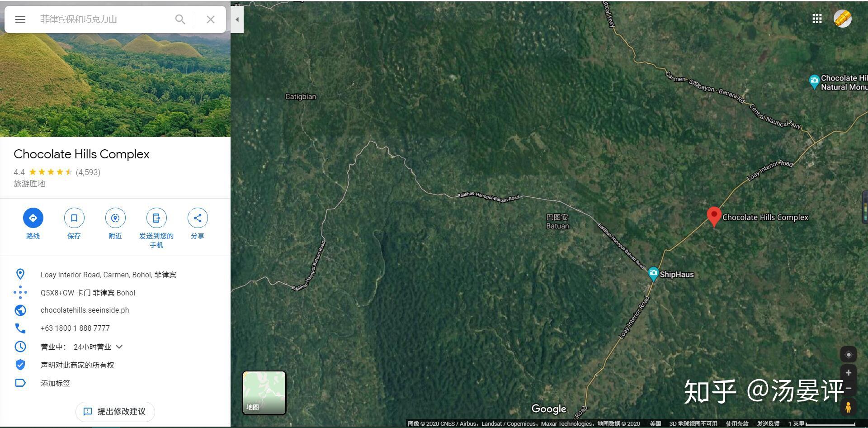Screen dimensions: 868x428
Task: Switch to map view via 地图 thumbnail
Action: [264, 393]
